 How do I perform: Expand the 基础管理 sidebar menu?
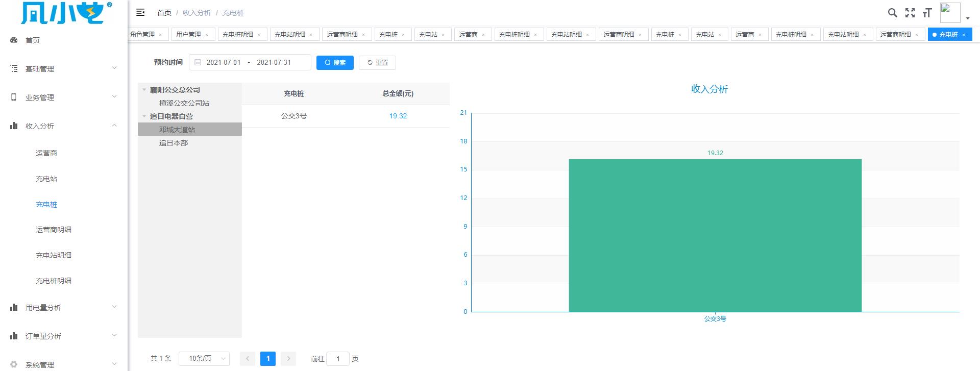(64, 69)
